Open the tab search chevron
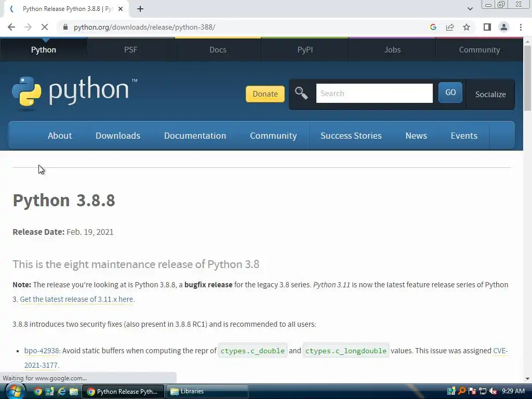The image size is (532, 399). click(470, 9)
